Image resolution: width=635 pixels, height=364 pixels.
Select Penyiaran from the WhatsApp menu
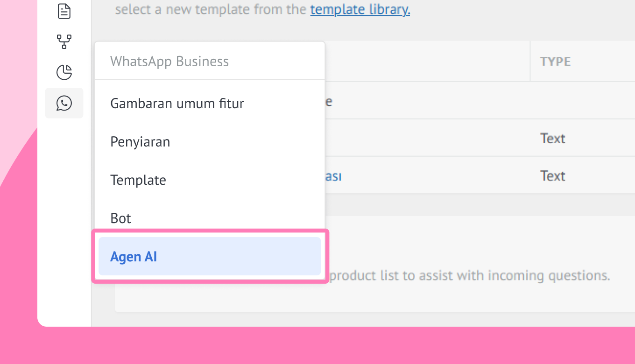pyautogui.click(x=140, y=141)
